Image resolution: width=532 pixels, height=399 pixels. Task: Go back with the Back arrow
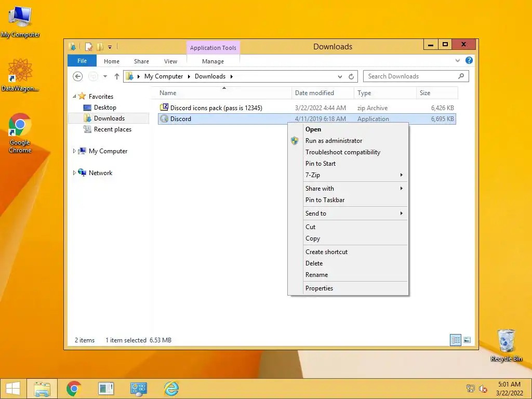[x=78, y=76]
